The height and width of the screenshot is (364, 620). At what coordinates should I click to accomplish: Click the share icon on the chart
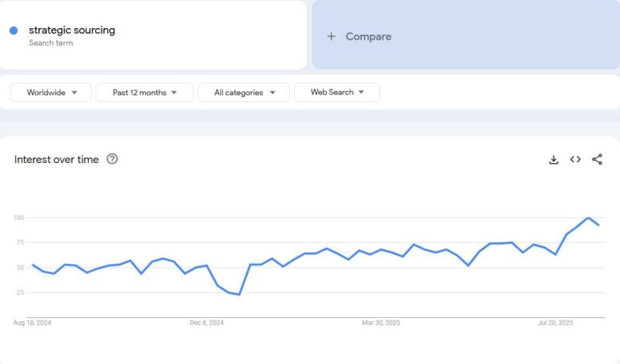597,160
